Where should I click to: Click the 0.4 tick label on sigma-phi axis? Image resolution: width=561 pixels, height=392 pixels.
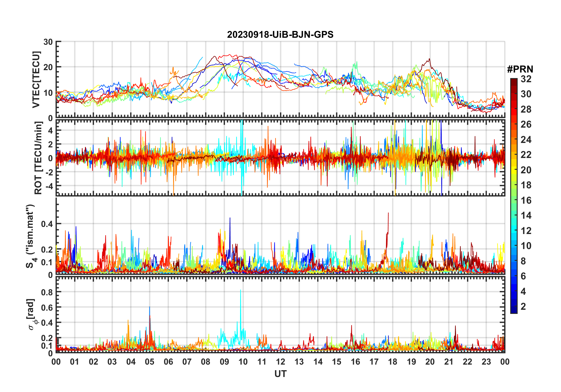(x=47, y=322)
